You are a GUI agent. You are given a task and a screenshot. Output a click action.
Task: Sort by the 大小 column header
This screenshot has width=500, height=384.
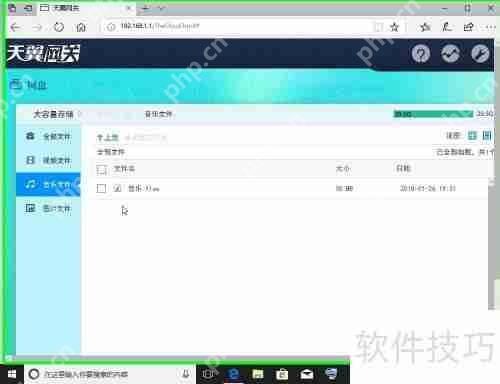click(343, 169)
